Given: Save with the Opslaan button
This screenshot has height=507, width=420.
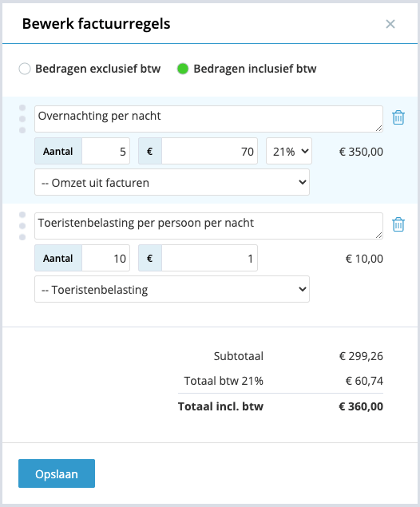Looking at the screenshot, I should 57,473.
